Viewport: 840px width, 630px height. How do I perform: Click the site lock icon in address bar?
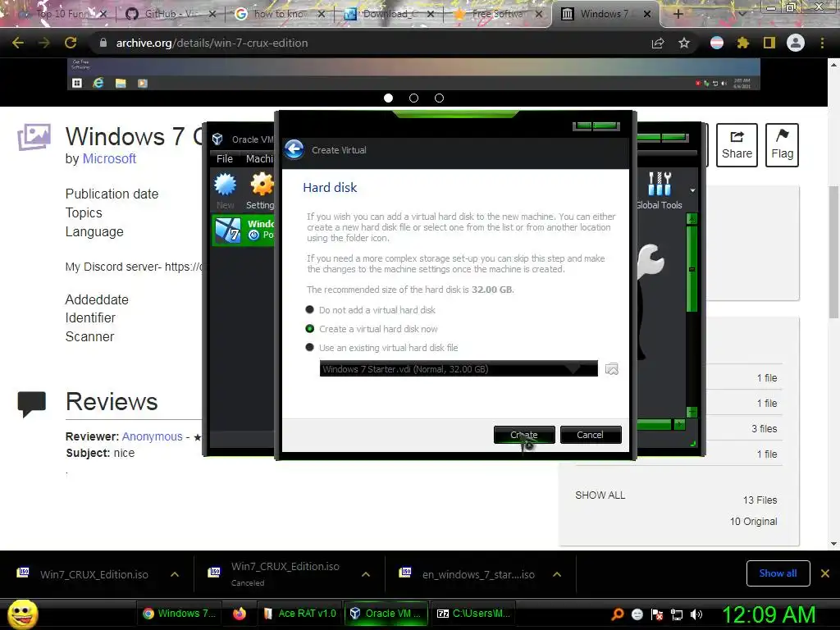[103, 43]
